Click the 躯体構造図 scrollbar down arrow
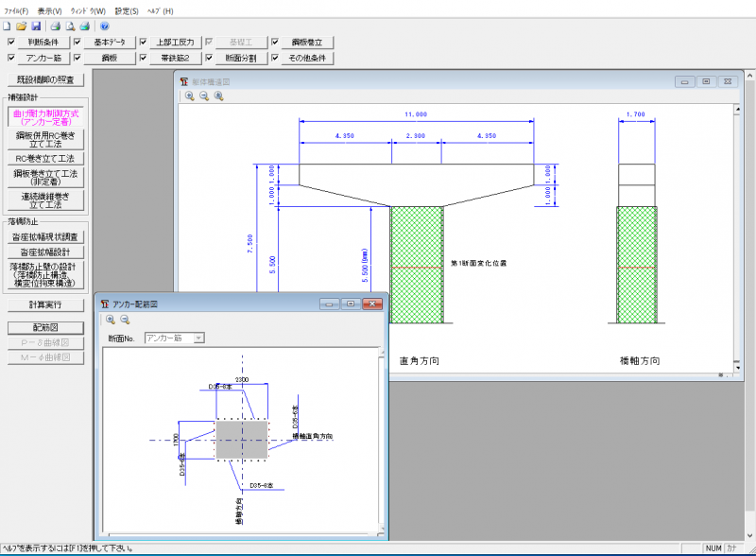This screenshot has height=556, width=756. [737, 368]
